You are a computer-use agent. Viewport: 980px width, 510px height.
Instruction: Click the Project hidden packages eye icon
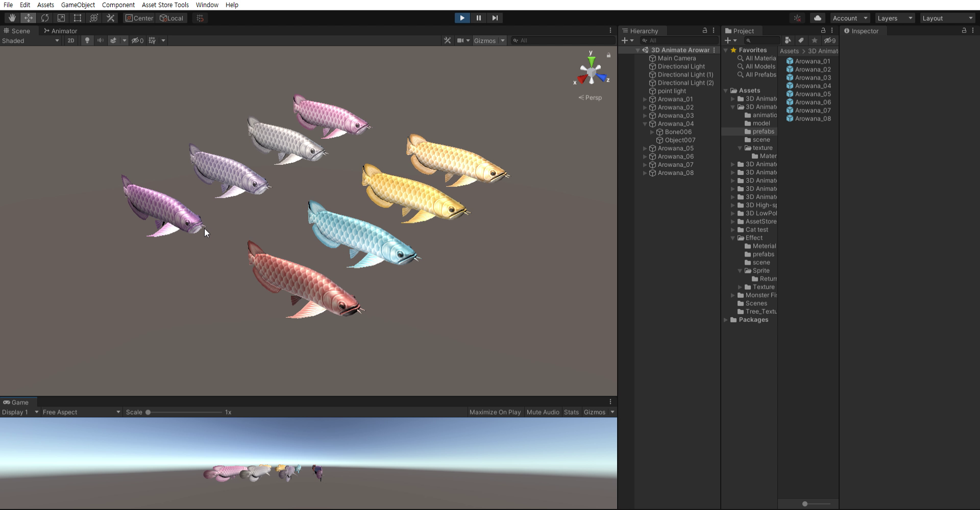(x=830, y=40)
